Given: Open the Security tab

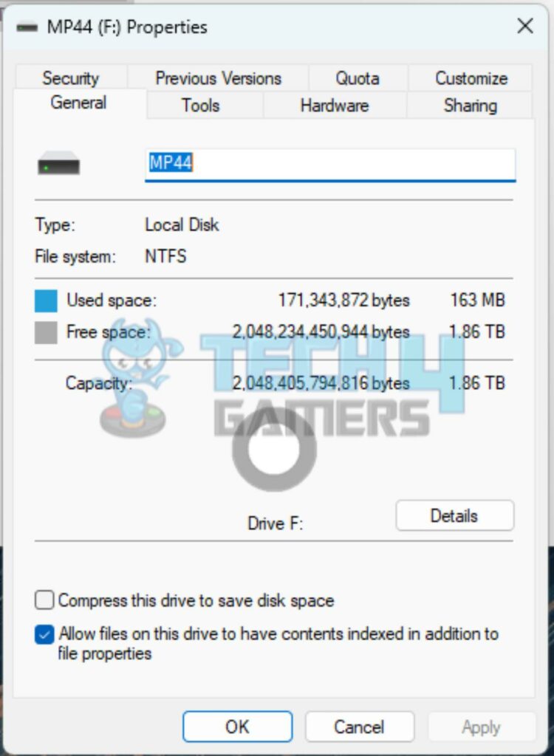Looking at the screenshot, I should (70, 78).
